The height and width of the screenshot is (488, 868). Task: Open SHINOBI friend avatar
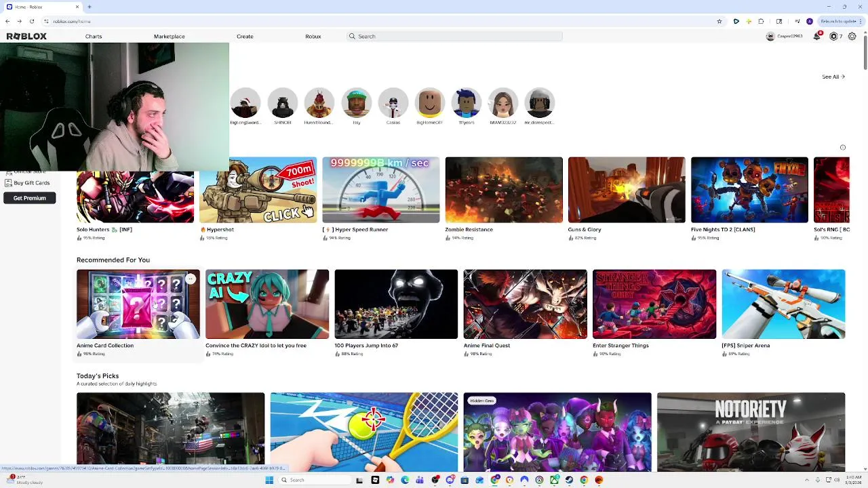click(x=282, y=103)
